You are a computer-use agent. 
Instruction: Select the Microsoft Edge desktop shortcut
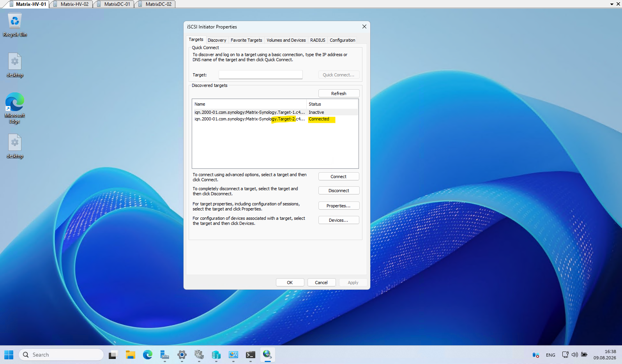coord(15,108)
